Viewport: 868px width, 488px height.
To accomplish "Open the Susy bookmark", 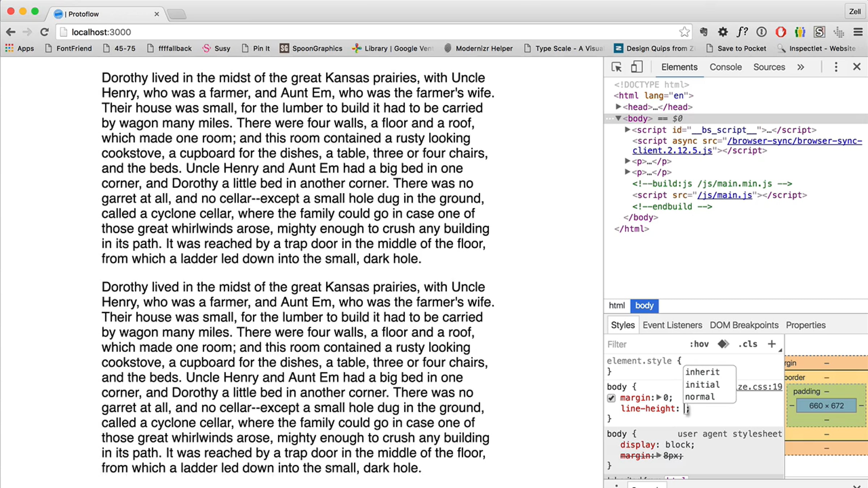I will 216,48.
